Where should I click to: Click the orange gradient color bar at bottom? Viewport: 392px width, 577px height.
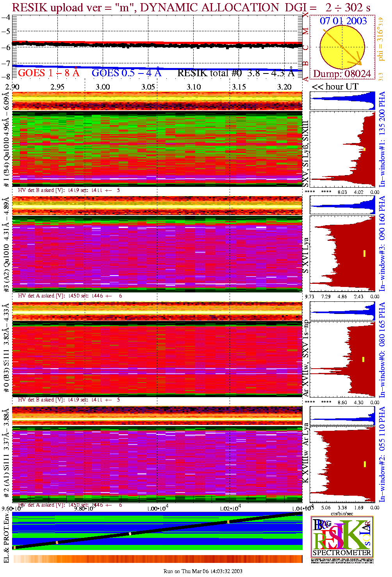pos(157,559)
